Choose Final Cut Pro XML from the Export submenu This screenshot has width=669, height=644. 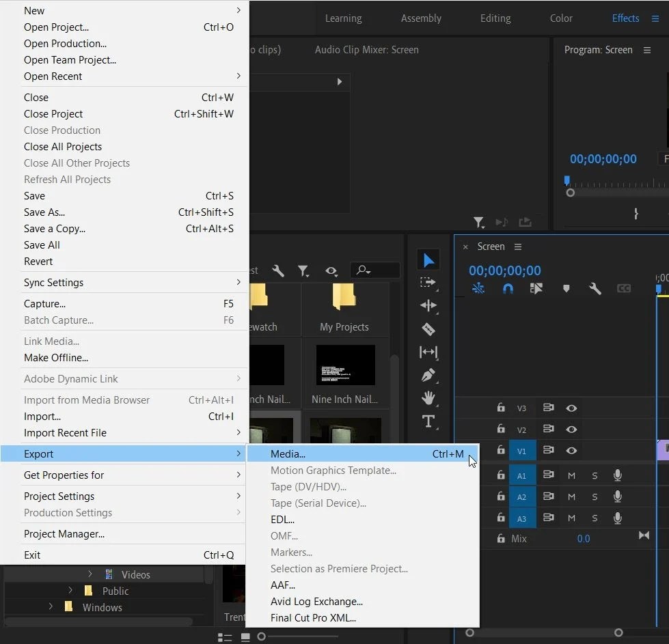pos(314,617)
